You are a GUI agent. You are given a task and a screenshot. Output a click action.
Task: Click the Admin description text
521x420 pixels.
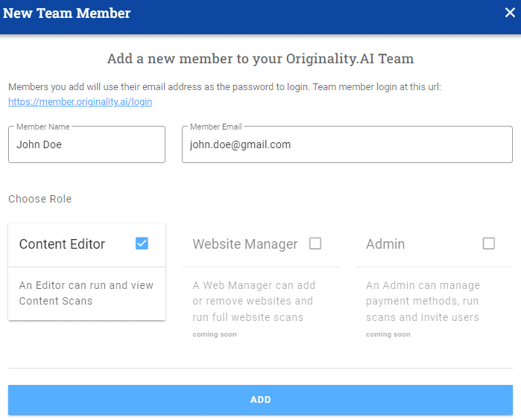click(423, 301)
